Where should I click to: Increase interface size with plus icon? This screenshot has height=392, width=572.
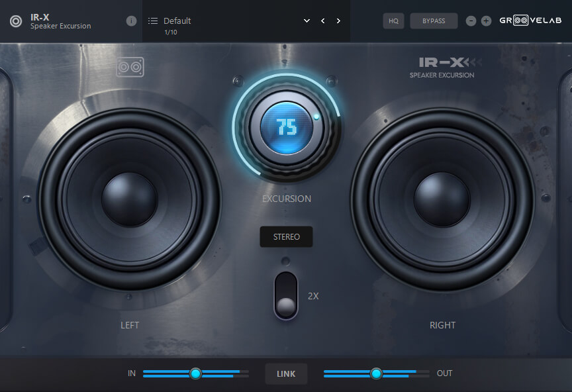[x=486, y=21]
